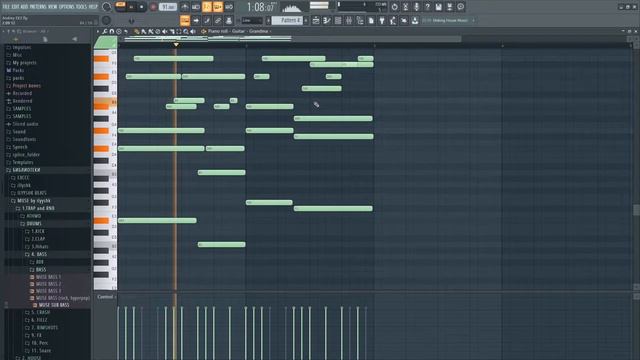Toggle the piano roll magnet snap icon
This screenshot has width=640, height=360.
pyautogui.click(x=112, y=31)
